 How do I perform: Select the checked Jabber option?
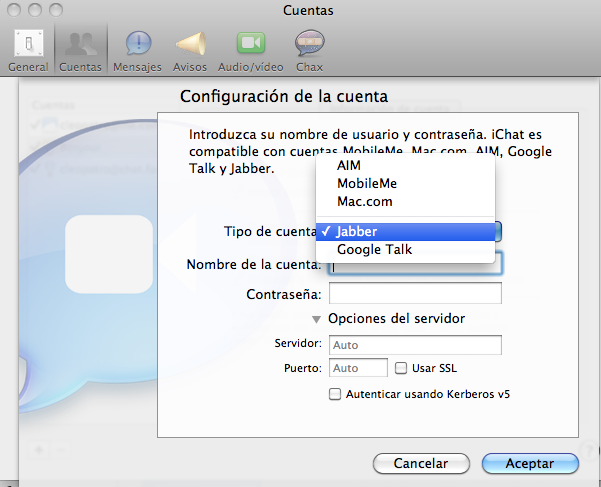pos(405,231)
